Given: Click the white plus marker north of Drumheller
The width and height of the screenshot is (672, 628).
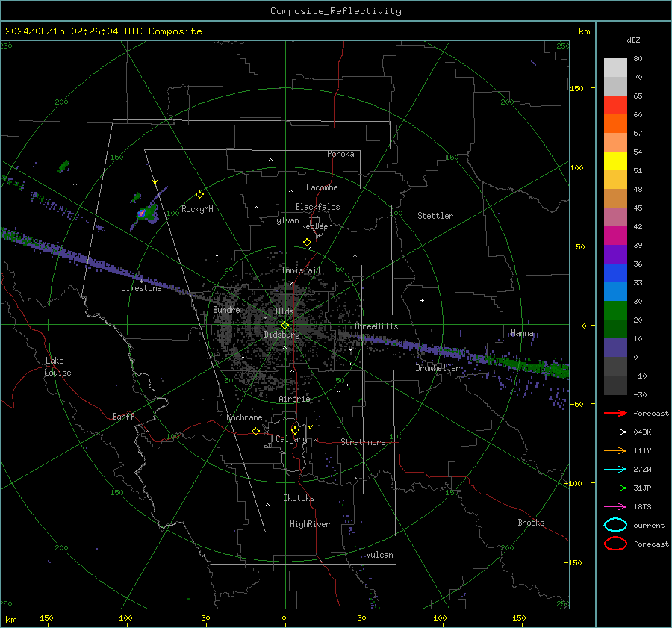Looking at the screenshot, I should 422,300.
